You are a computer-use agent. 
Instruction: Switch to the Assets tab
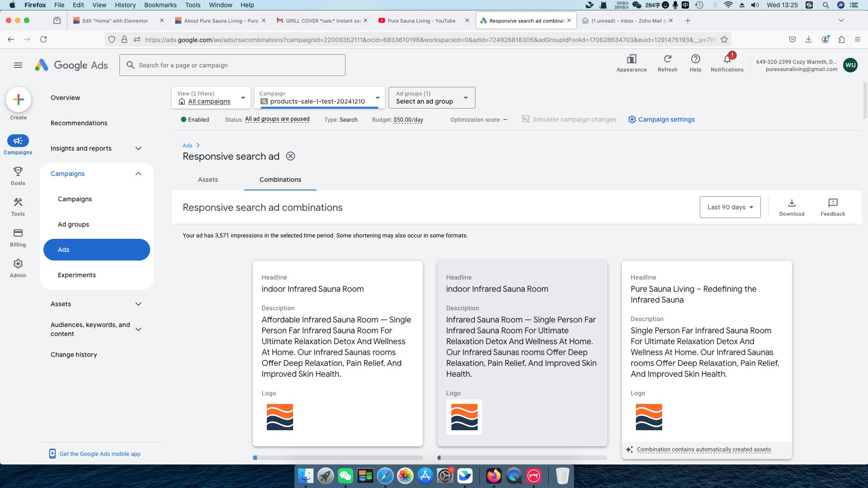click(x=208, y=180)
